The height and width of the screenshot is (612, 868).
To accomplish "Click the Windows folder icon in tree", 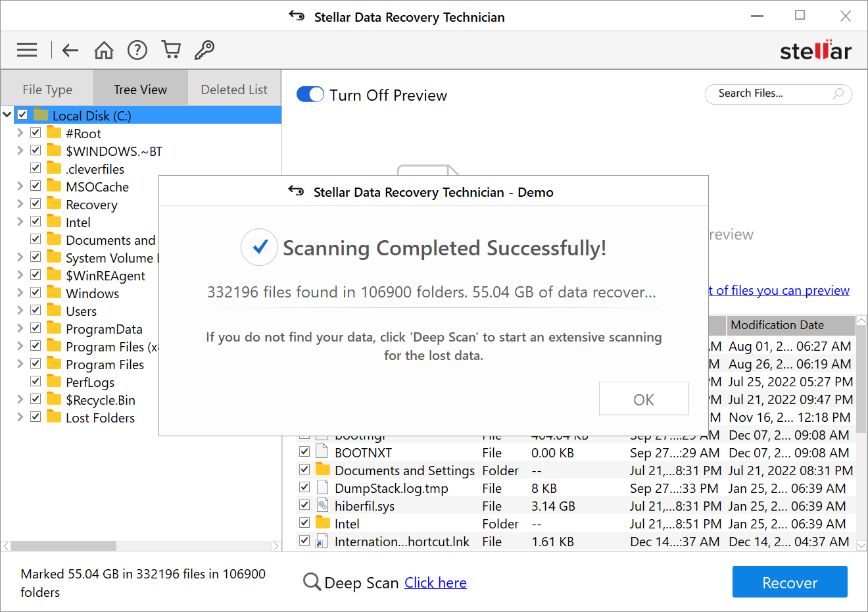I will 54,293.
